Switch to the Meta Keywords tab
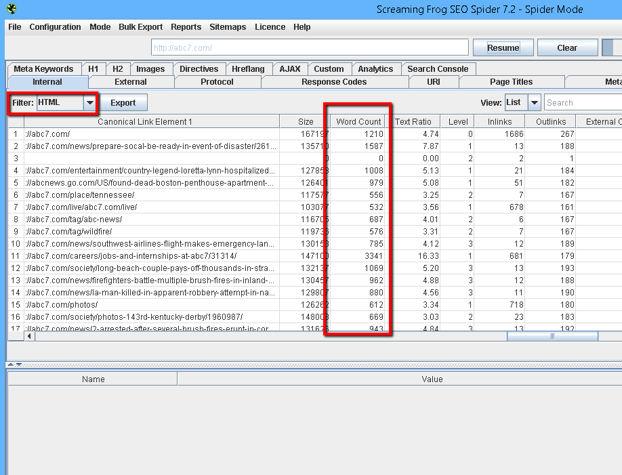The height and width of the screenshot is (475, 622). coord(44,69)
